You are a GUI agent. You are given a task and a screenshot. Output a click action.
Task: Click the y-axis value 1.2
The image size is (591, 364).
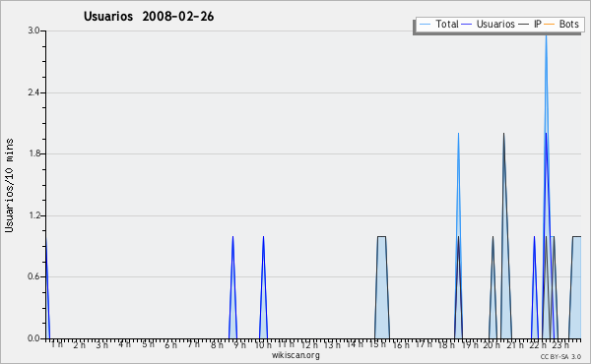point(33,215)
